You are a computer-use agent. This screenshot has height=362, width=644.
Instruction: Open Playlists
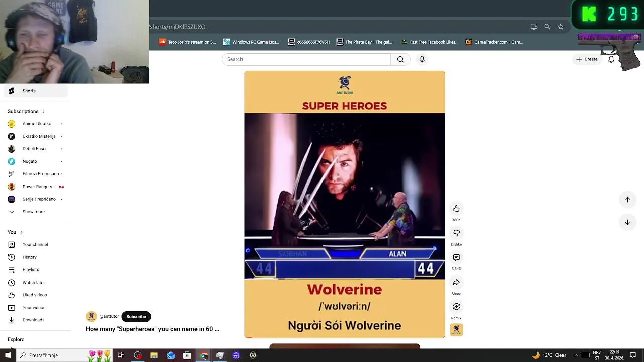[35, 270]
